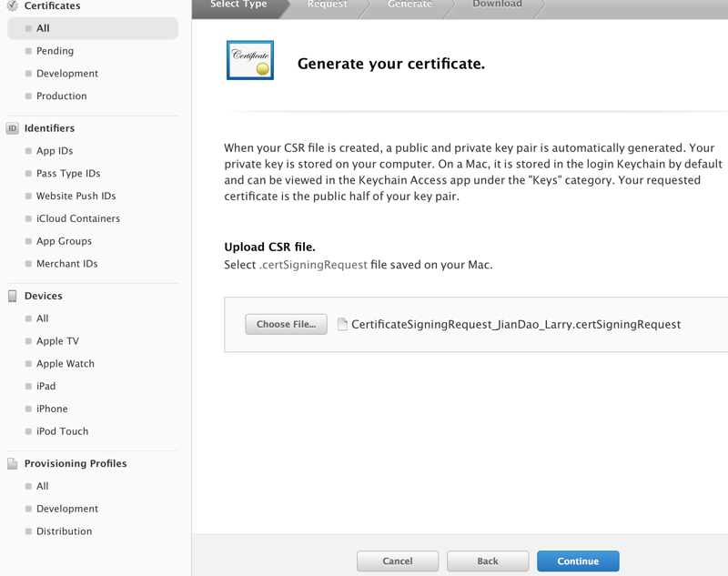
Task: Click the Back button
Action: coord(488,561)
